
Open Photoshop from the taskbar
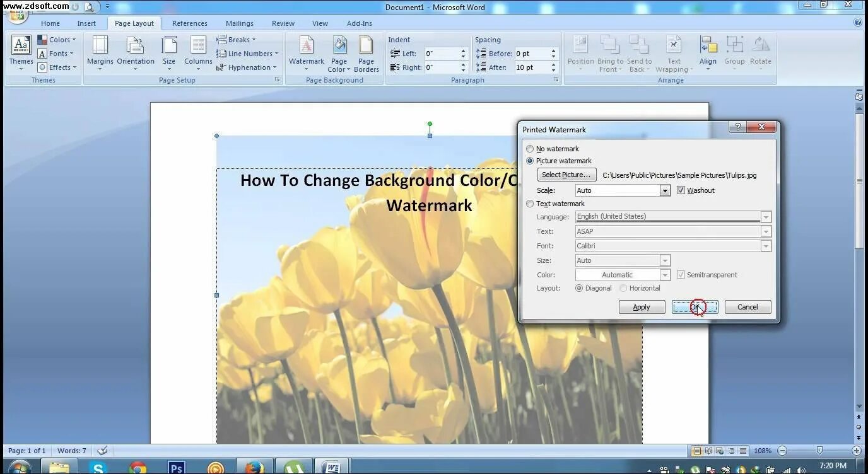coord(177,467)
